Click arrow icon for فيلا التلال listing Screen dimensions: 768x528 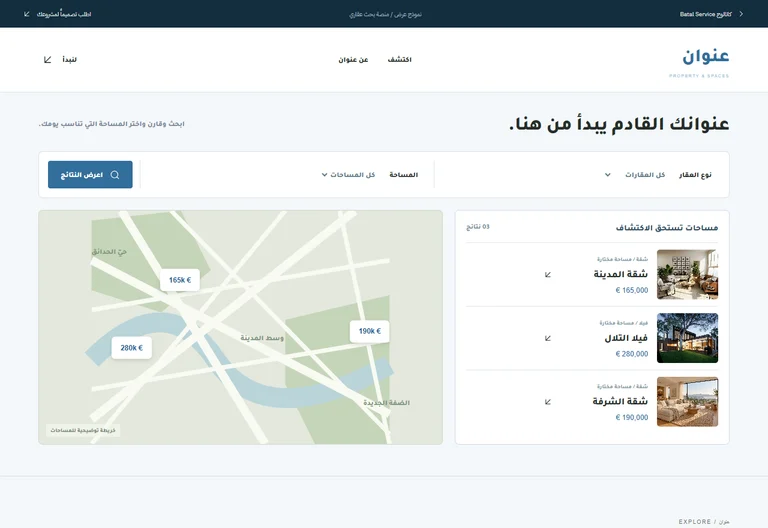click(x=548, y=338)
